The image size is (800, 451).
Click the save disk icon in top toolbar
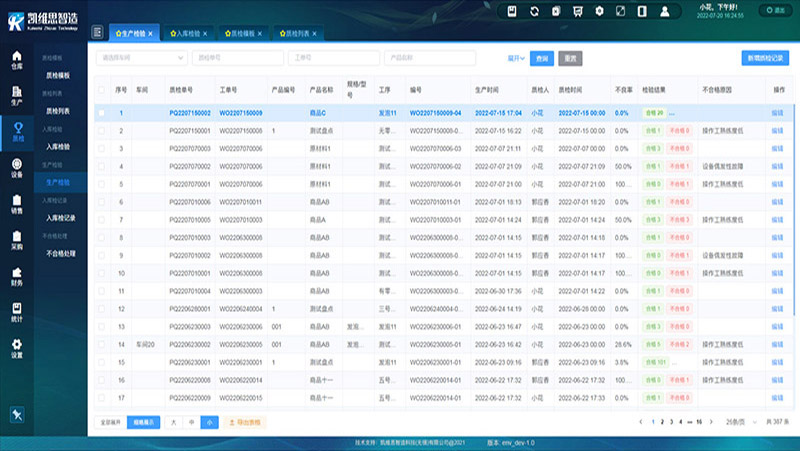point(512,11)
